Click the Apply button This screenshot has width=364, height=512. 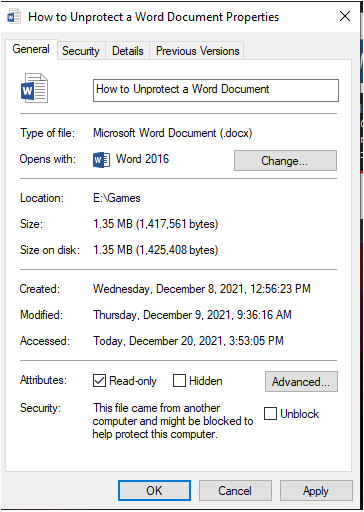tap(316, 491)
